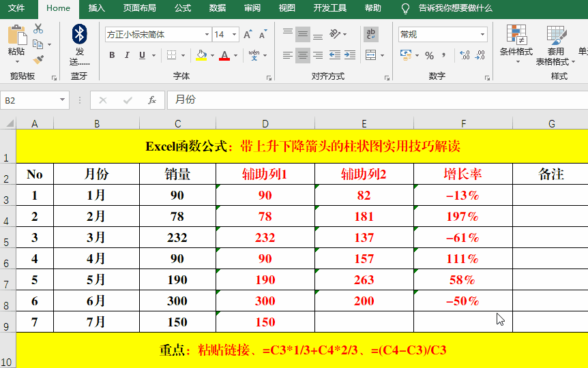Click the Paste clipboard icon
The width and height of the screenshot is (588, 368).
tap(17, 35)
